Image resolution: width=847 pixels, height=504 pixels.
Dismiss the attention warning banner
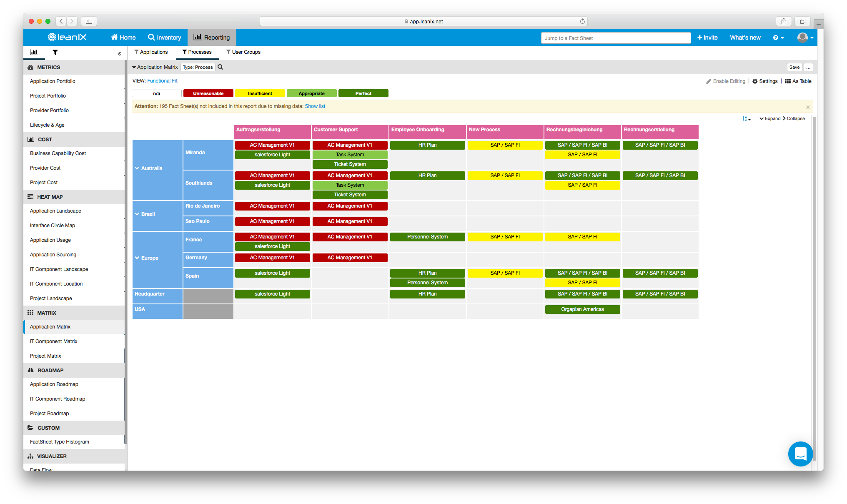click(808, 107)
